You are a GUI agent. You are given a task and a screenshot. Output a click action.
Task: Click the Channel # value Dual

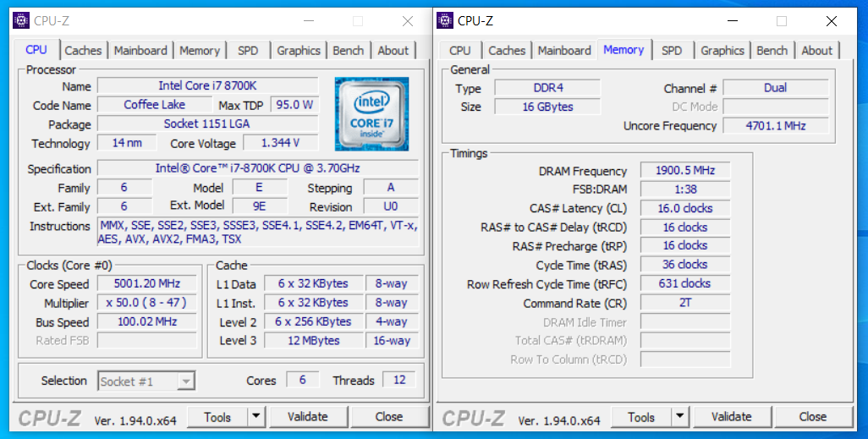pyautogui.click(x=776, y=87)
